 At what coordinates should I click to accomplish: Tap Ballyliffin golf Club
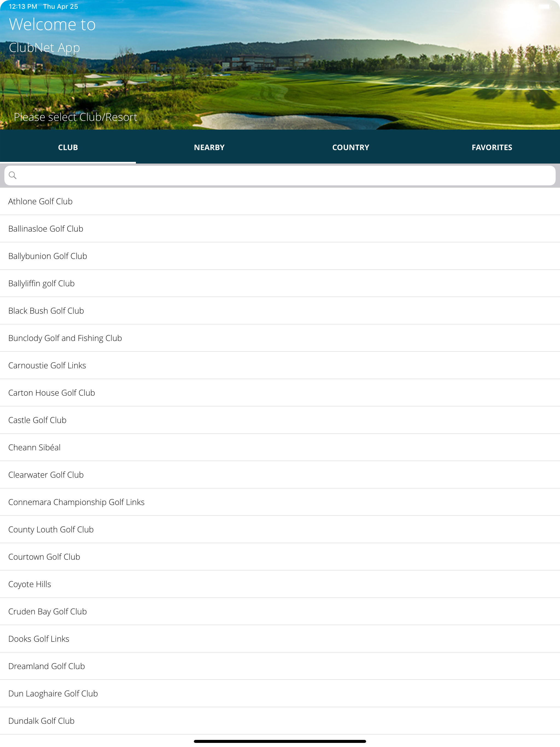coord(280,283)
